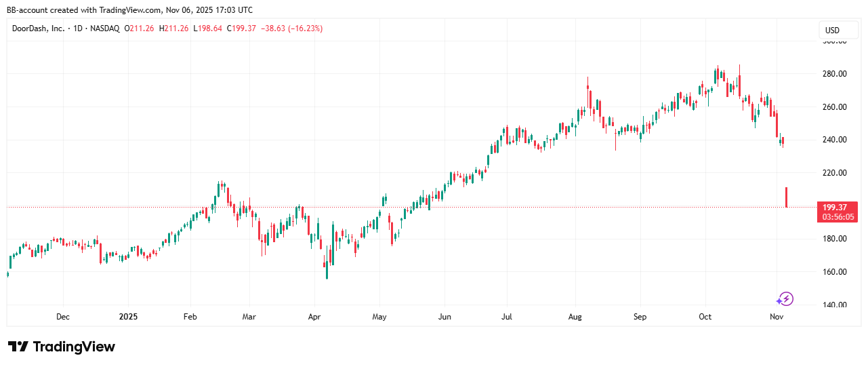Select the 2025 label on time axis

coord(128,317)
